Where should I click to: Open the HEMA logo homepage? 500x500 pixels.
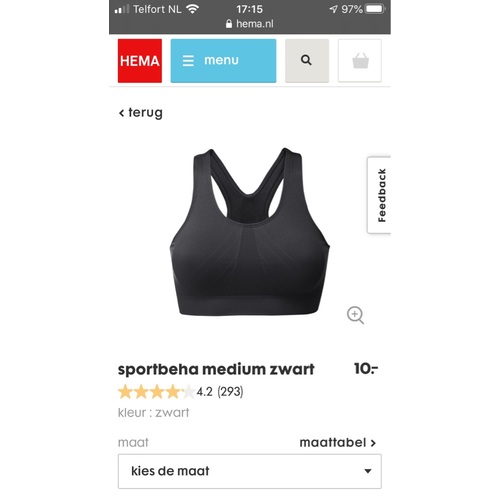(140, 61)
